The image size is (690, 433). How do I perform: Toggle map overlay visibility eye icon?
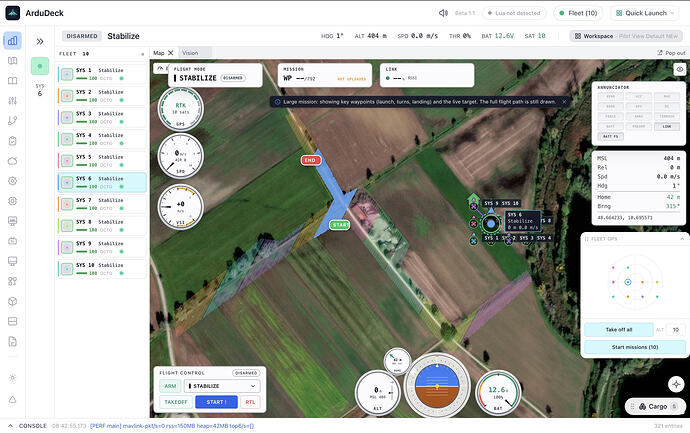click(679, 69)
